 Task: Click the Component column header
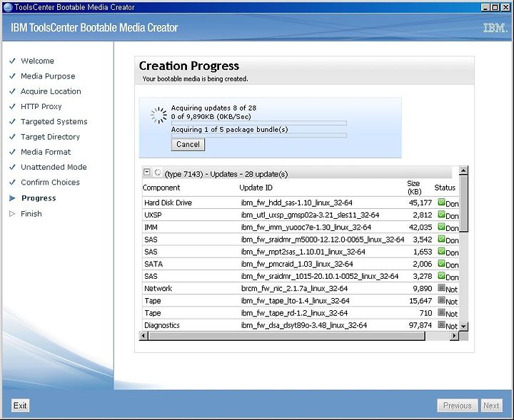pyautogui.click(x=161, y=188)
